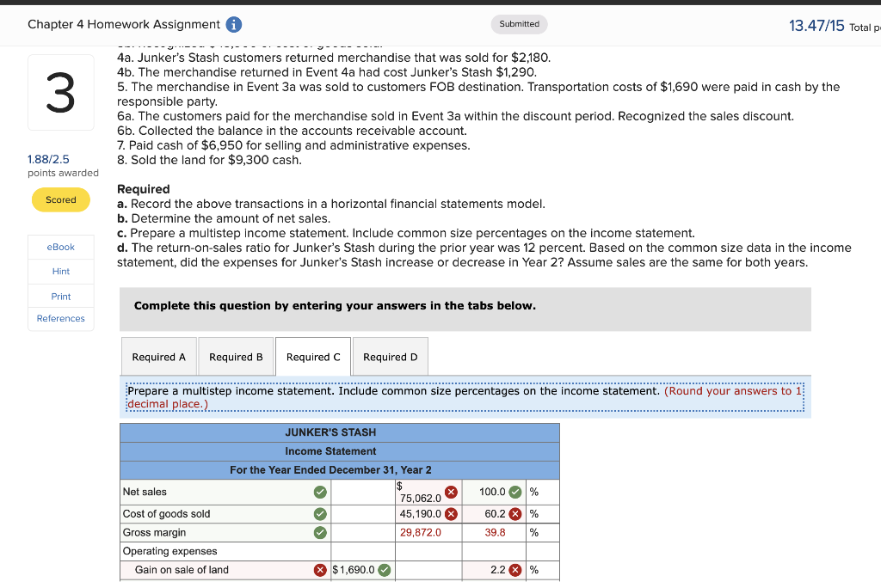
Task: Click the JUNKER'S STASH table header
Action: click(339, 433)
